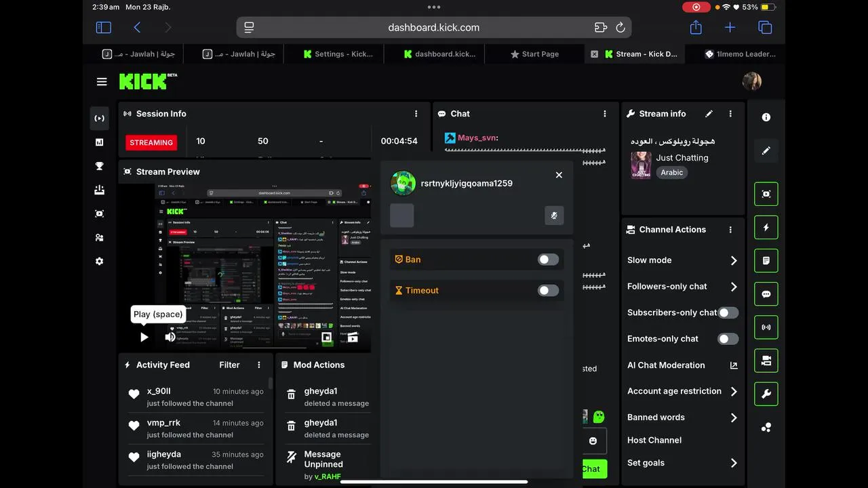
Task: Enable picture-in-picture in the stream preview
Action: pos(326,337)
